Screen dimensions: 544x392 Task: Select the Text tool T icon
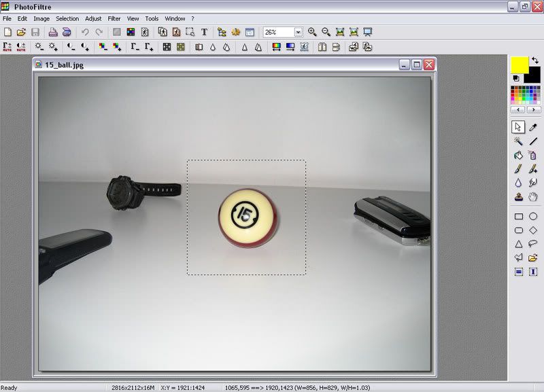(x=204, y=32)
